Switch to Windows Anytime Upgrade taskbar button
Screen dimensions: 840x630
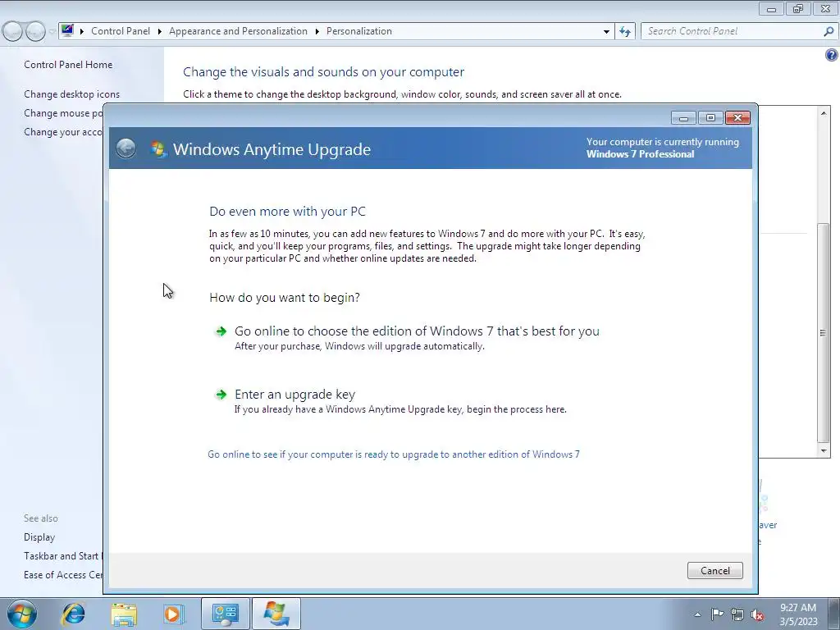tap(276, 614)
